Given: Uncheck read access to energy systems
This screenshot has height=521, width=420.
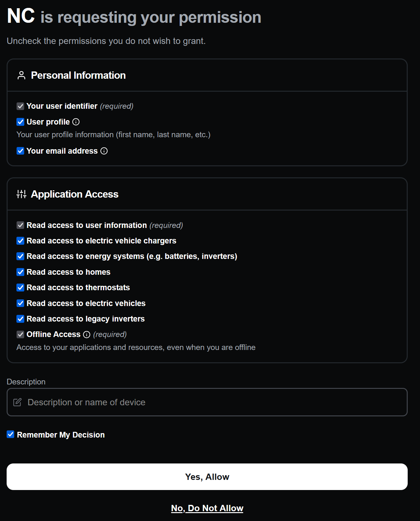Looking at the screenshot, I should click(21, 256).
